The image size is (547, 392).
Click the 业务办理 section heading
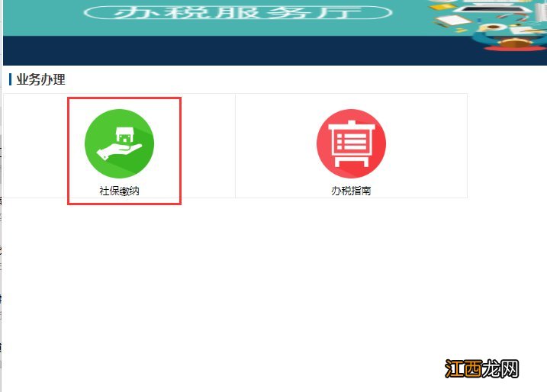[41, 79]
